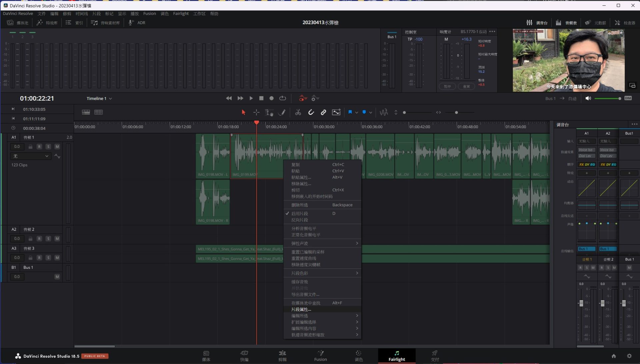Open 音响素材库 sound library panel
Screen dimensions: 640x364
click(x=105, y=23)
